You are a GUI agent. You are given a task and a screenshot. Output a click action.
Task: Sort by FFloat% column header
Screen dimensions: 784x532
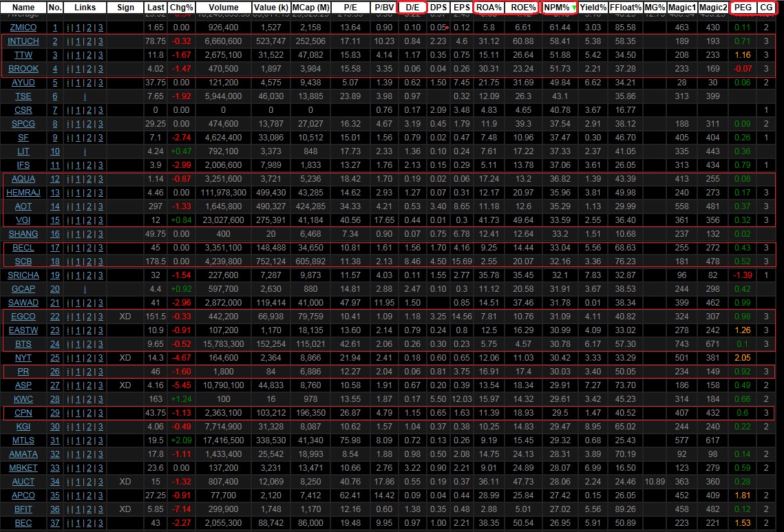(x=626, y=8)
